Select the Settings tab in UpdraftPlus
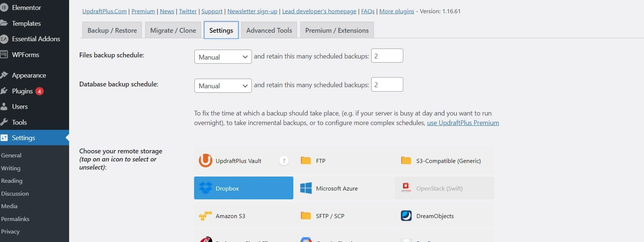The width and height of the screenshot is (644, 242). (221, 30)
